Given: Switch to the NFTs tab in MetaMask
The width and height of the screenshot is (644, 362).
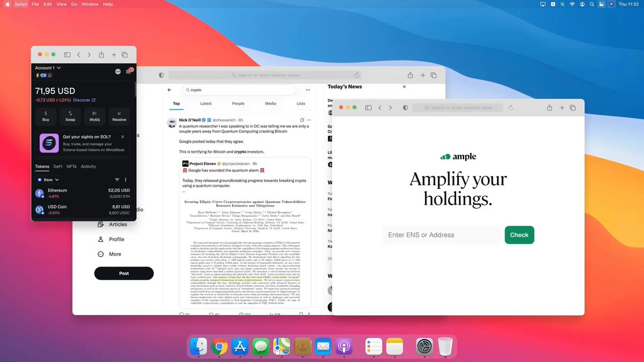Looking at the screenshot, I should click(x=71, y=167).
